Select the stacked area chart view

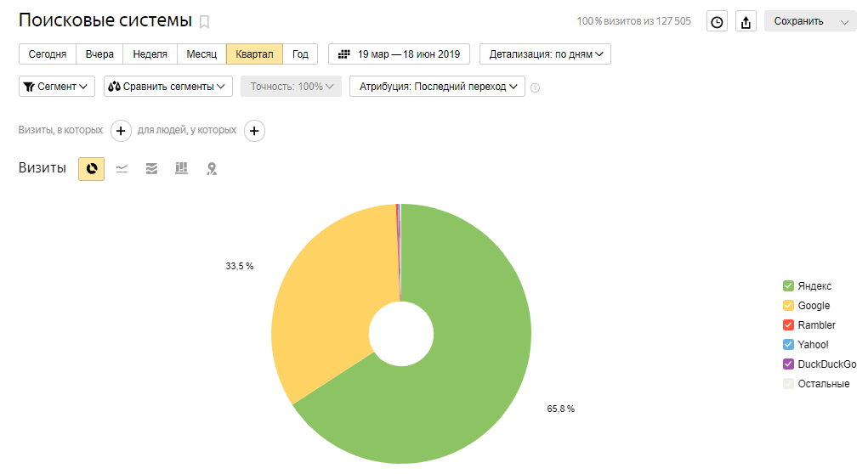[x=151, y=169]
